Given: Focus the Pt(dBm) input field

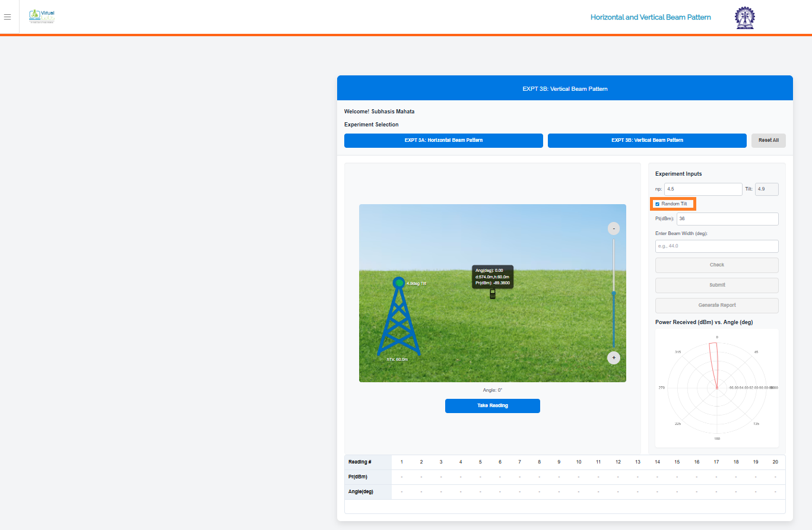Looking at the screenshot, I should pos(727,219).
